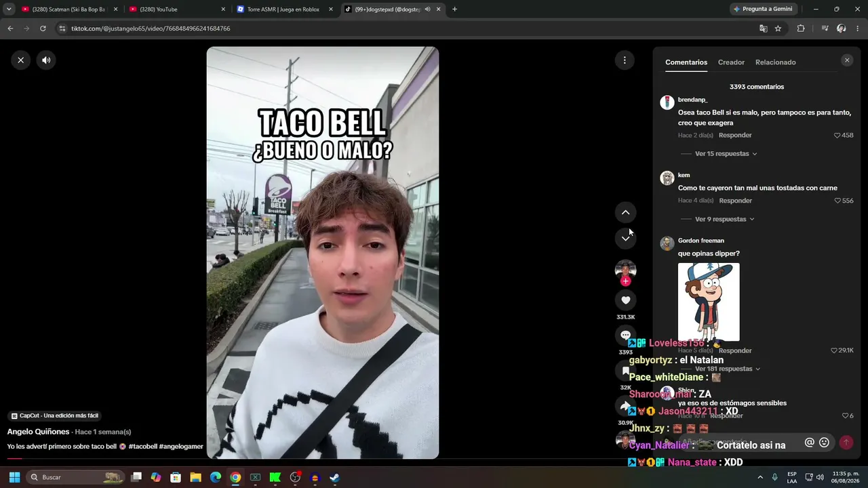Open kem's profile avatar
868x488 pixels.
pyautogui.click(x=667, y=178)
